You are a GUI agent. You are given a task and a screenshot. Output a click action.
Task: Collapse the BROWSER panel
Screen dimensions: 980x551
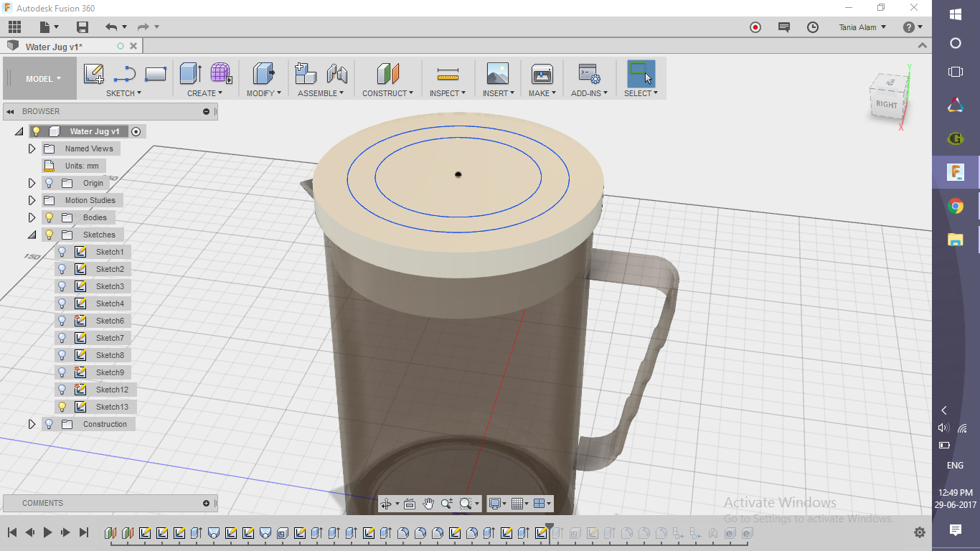coord(11,111)
